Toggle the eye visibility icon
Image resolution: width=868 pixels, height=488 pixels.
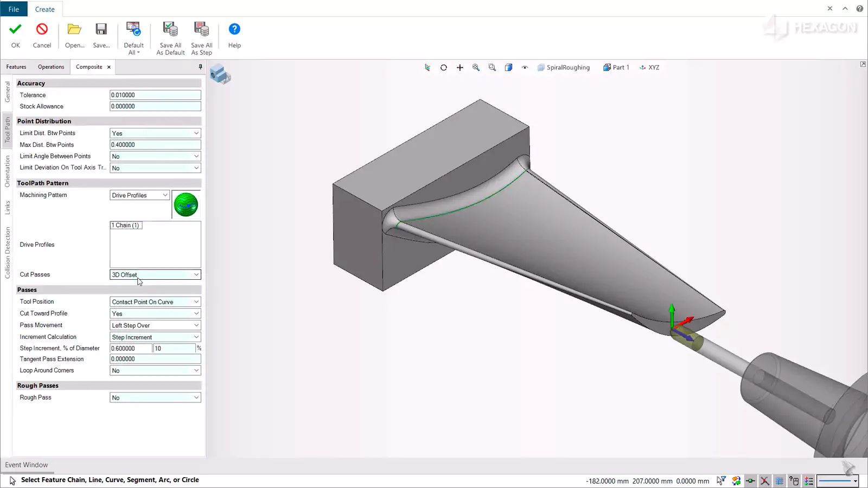tap(525, 68)
